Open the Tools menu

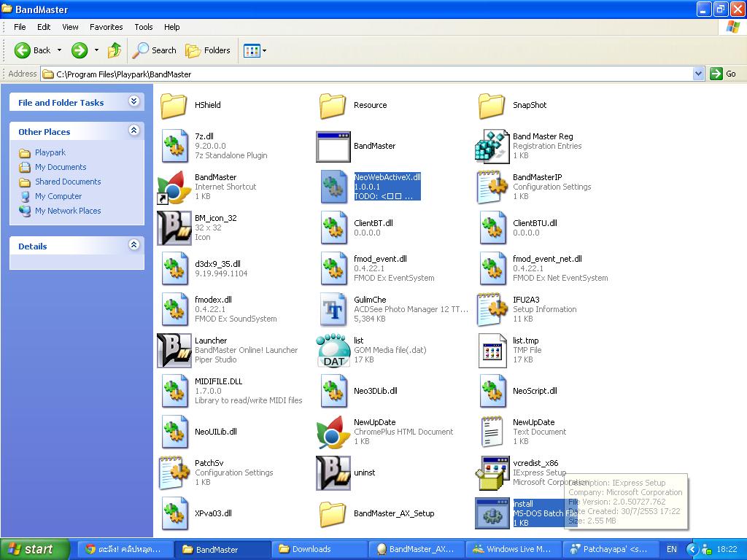pos(144,27)
